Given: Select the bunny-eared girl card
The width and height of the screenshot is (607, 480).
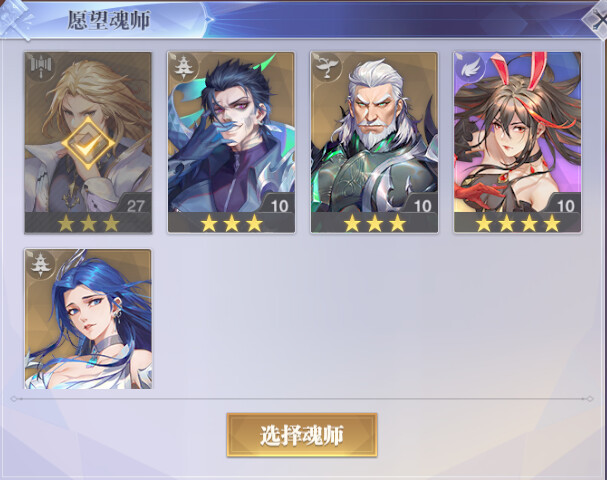Looking at the screenshot, I should click(x=518, y=143).
